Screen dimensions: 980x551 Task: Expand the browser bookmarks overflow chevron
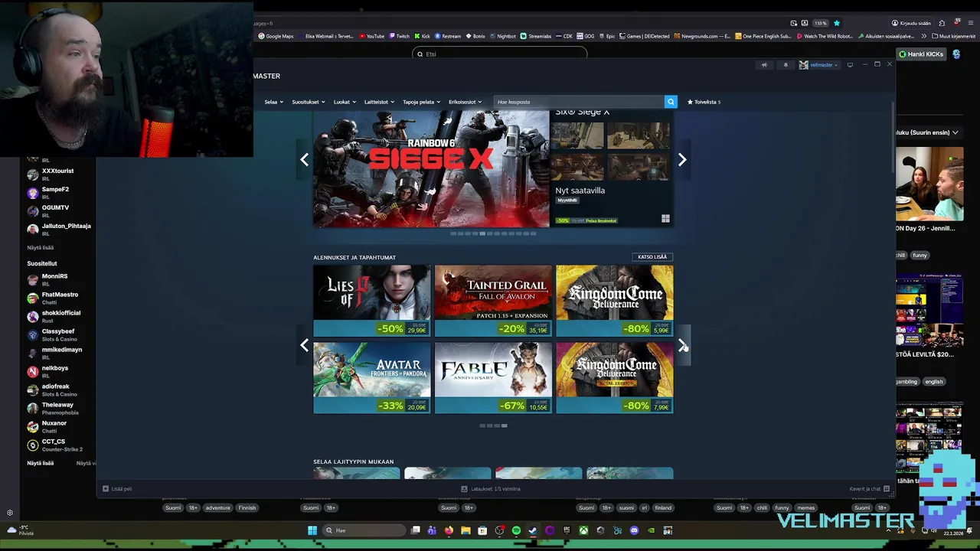(924, 36)
